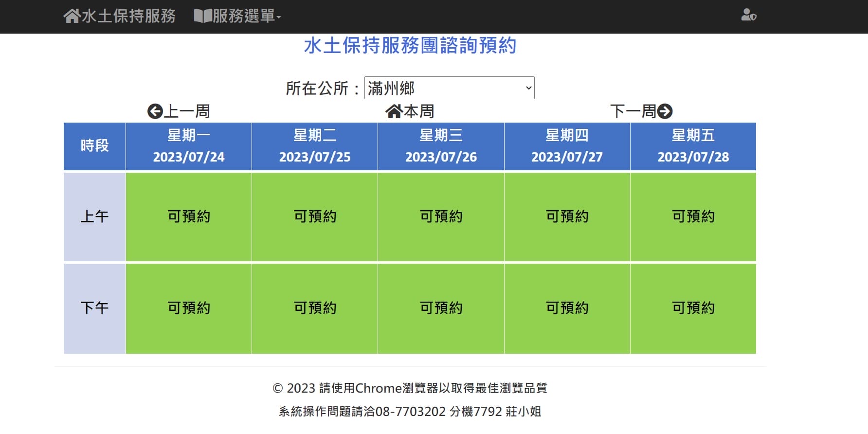
Task: Reserve Friday 07/28 morning slot
Action: [x=693, y=217]
